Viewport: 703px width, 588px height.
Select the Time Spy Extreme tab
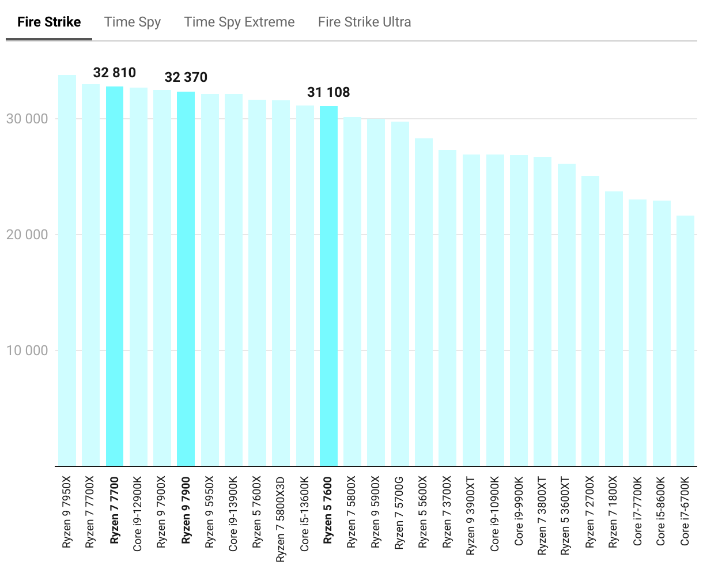pos(239,22)
